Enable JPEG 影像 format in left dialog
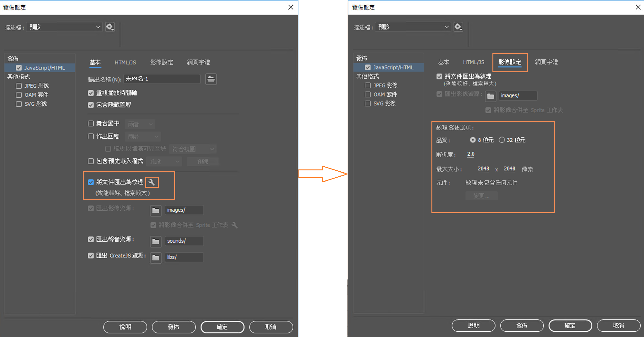Viewport: 644px width, 337px height. [19, 86]
